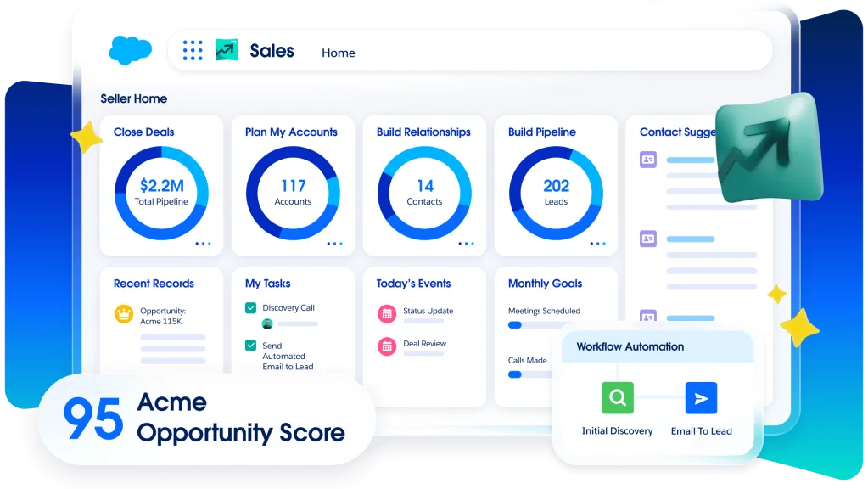Open the Deal Review event
The image size is (868, 489).
pos(424,343)
